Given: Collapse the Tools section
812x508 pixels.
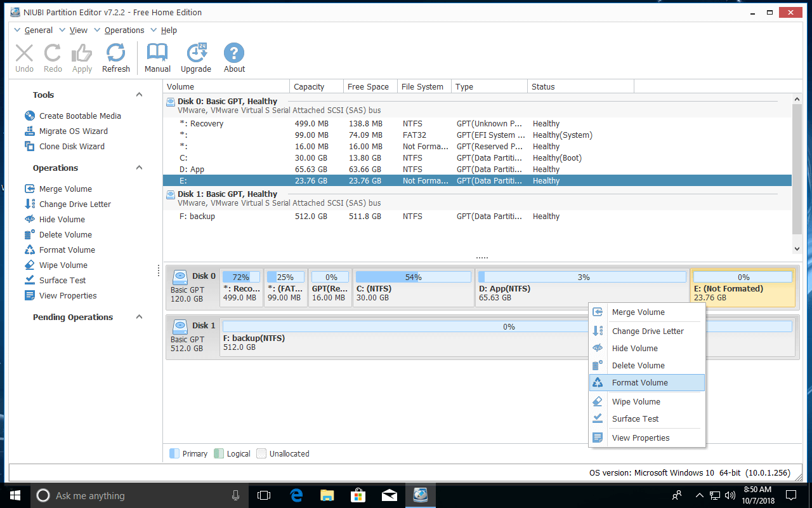Looking at the screenshot, I should 139,95.
